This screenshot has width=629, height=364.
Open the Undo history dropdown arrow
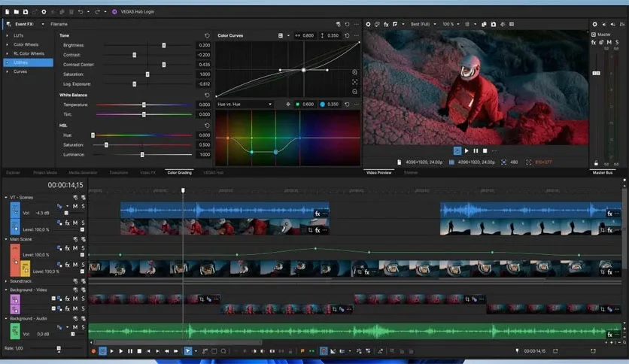88,11
